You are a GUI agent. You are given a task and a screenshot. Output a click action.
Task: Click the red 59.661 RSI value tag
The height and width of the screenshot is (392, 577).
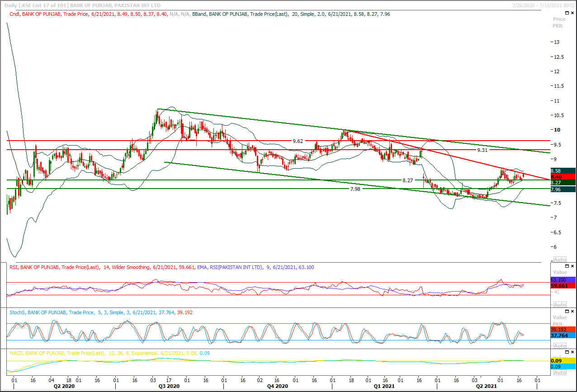pos(563,286)
